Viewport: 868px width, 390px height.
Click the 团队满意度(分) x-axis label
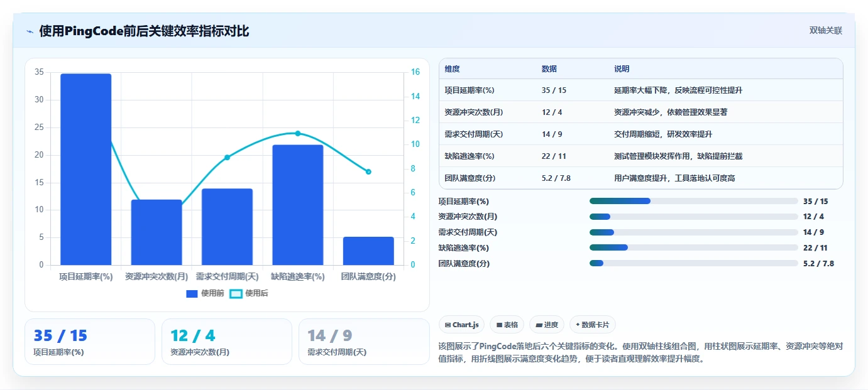pyautogui.click(x=368, y=276)
